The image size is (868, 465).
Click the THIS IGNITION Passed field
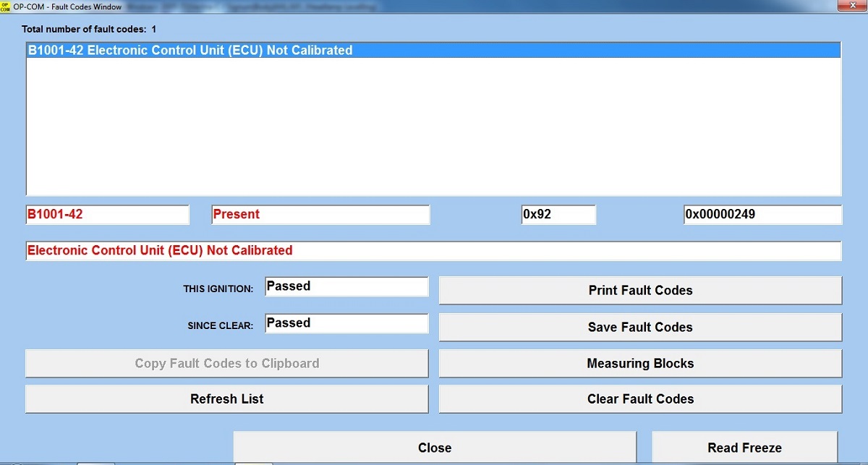tap(346, 286)
